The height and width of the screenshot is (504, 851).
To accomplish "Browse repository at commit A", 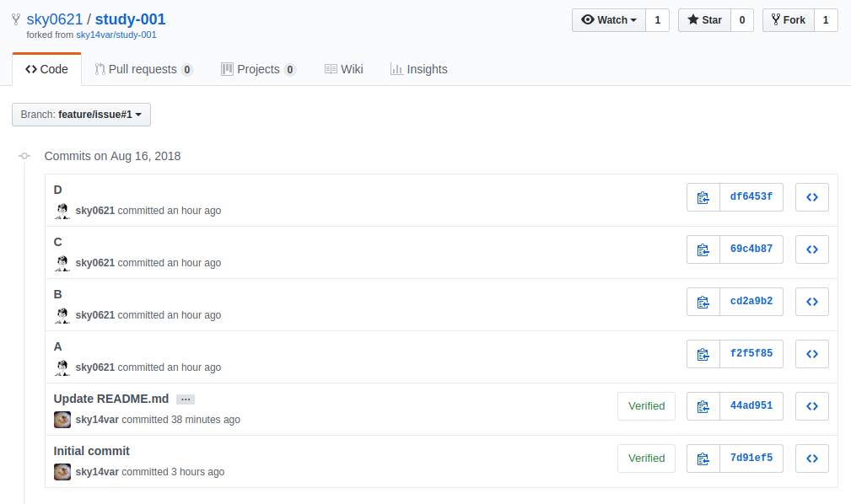I will (x=812, y=354).
